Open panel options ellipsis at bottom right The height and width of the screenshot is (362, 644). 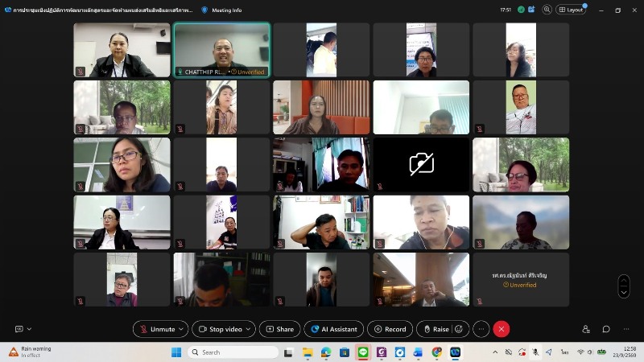[x=626, y=329]
